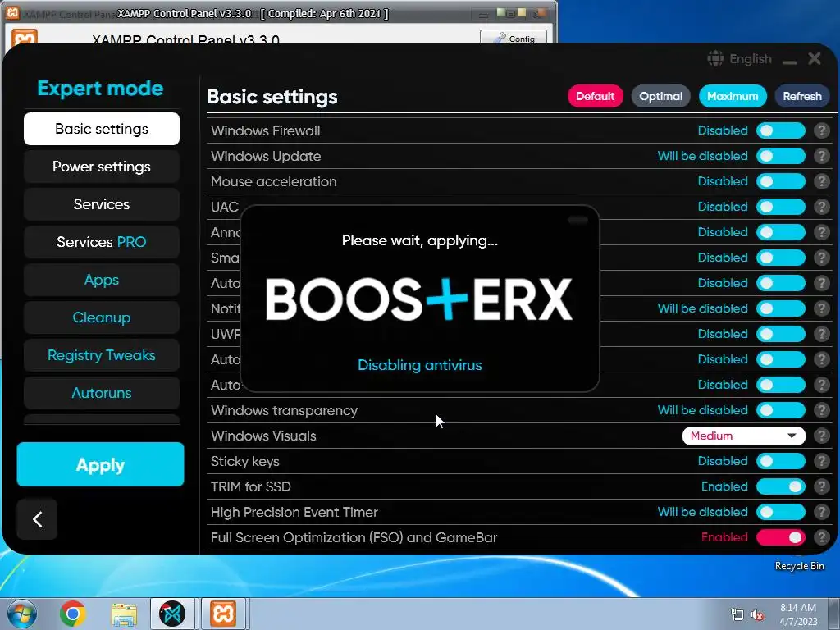Apply the Optimal preset
This screenshot has width=840, height=630.
pyautogui.click(x=660, y=97)
